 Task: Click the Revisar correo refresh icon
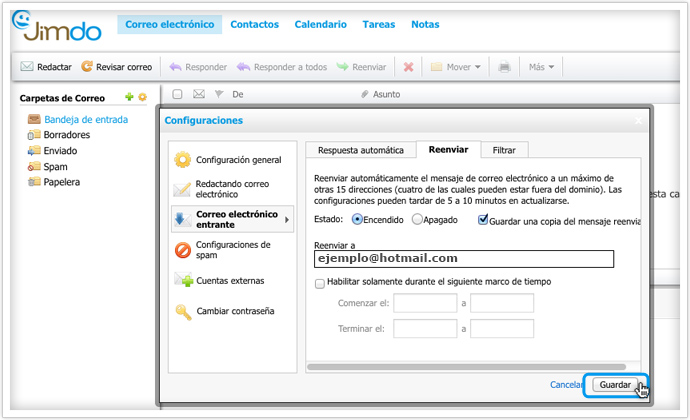point(87,66)
